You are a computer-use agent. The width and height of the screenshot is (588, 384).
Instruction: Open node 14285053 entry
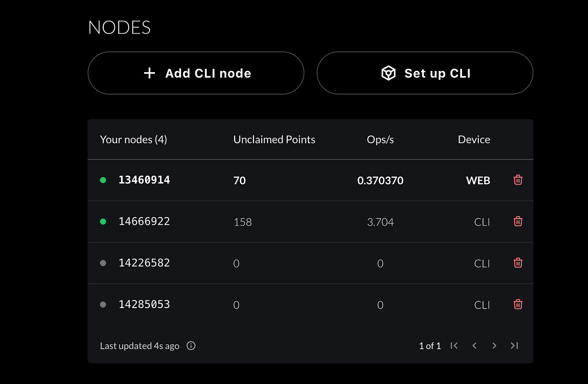pos(310,305)
